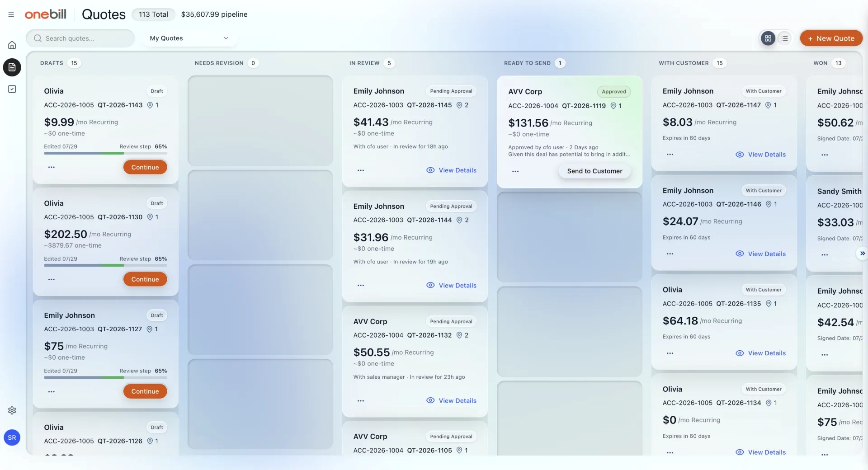868x470 pixels.
Task: Click location pin icon on QT-2026-1145
Action: [459, 105]
